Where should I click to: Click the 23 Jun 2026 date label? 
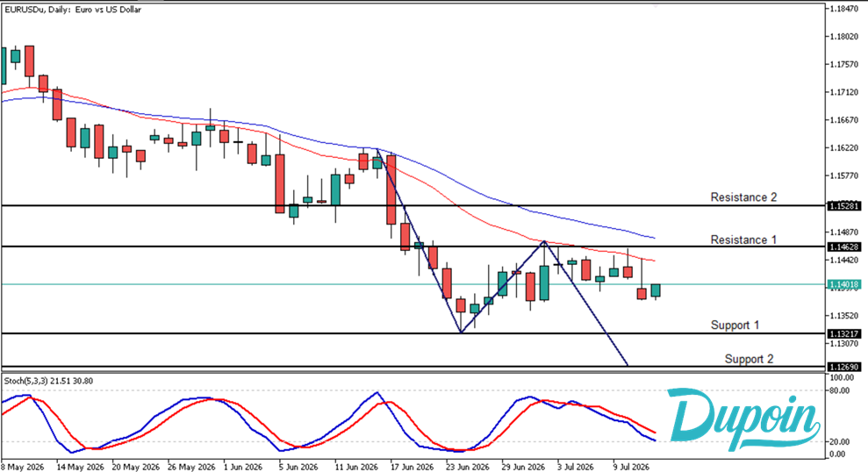(x=468, y=467)
